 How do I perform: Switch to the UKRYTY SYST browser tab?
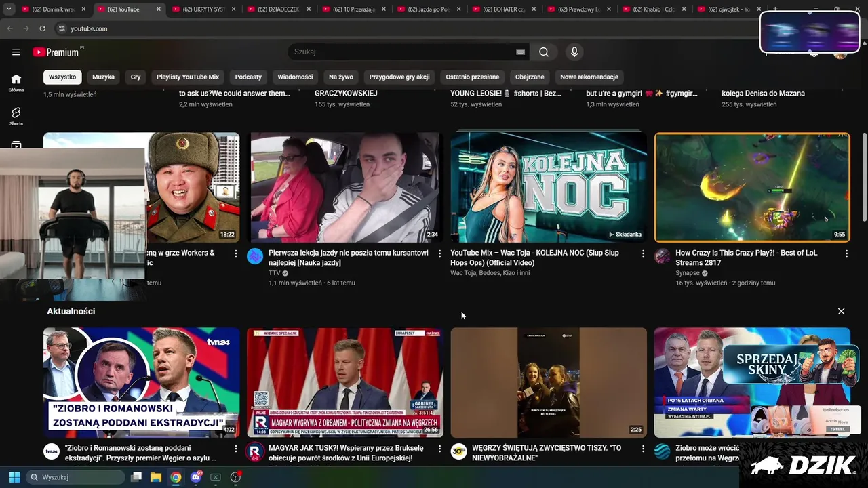pos(203,9)
